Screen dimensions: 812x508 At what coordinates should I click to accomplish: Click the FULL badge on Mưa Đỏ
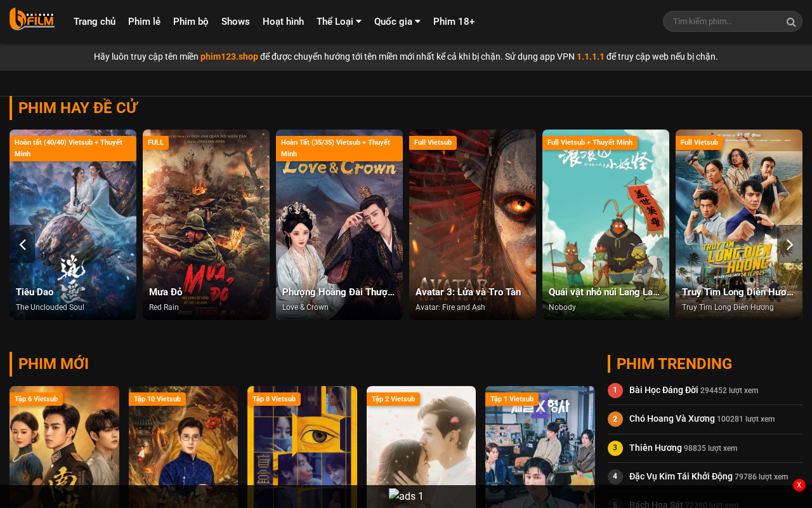click(155, 142)
